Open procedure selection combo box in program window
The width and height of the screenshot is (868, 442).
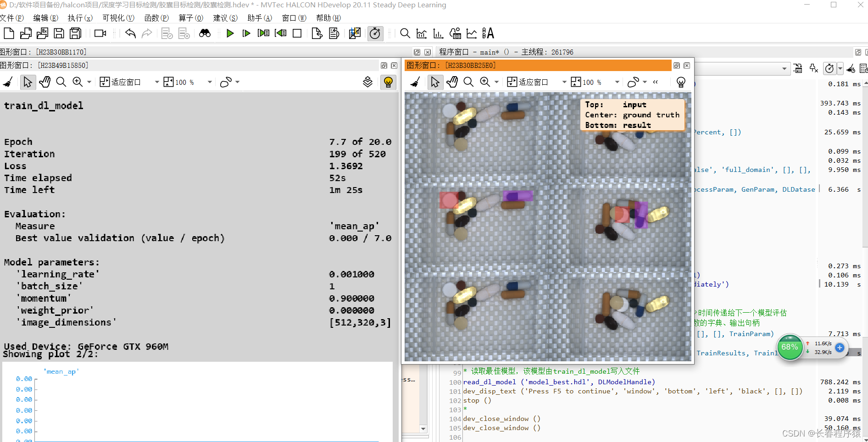(742, 69)
